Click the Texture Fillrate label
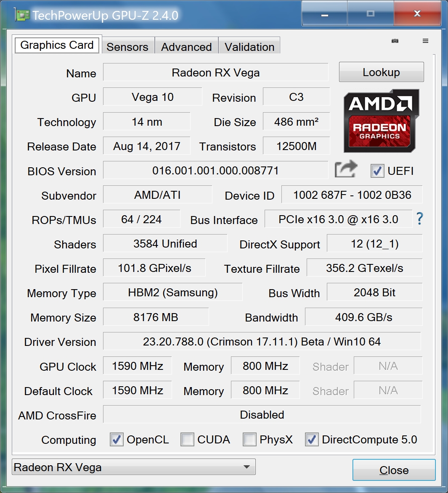The height and width of the screenshot is (493, 448). [x=262, y=269]
